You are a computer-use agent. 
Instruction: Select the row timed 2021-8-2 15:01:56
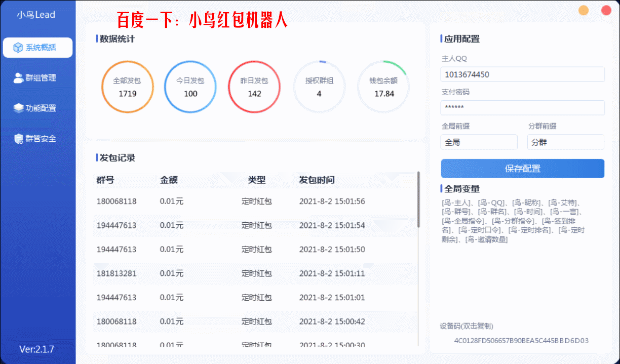[x=255, y=201]
